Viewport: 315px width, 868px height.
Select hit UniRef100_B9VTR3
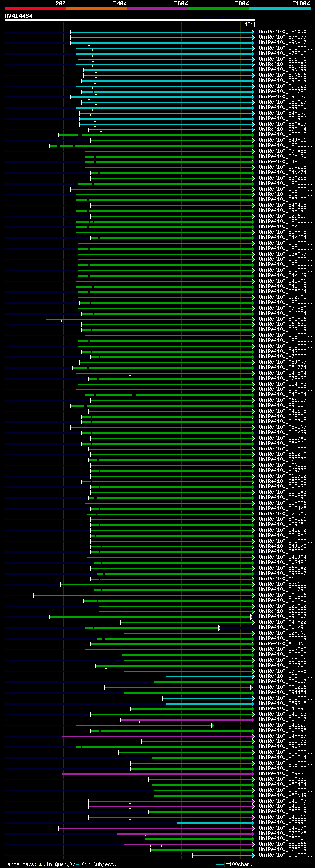pos(283,211)
